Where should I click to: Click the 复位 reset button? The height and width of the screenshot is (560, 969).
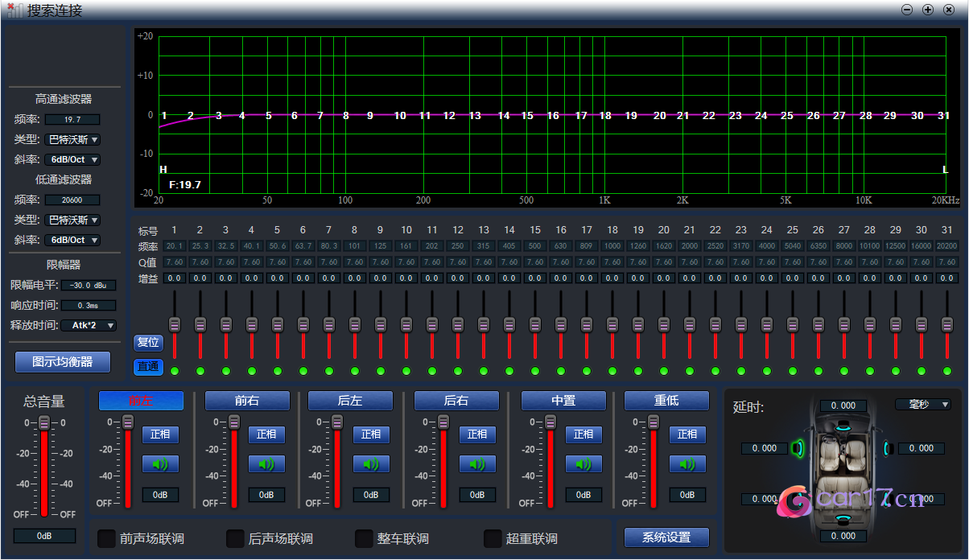click(x=149, y=342)
